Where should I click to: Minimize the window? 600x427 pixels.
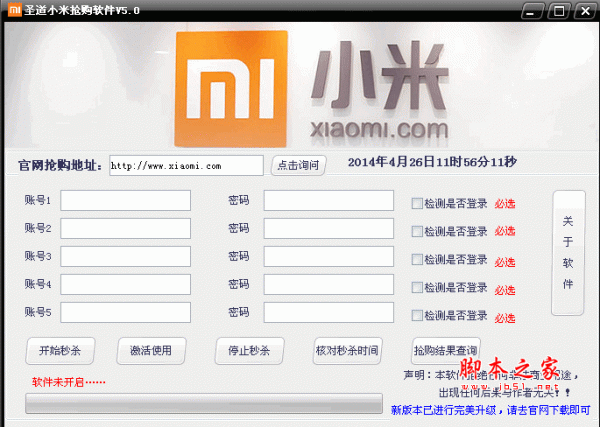[x=531, y=11]
